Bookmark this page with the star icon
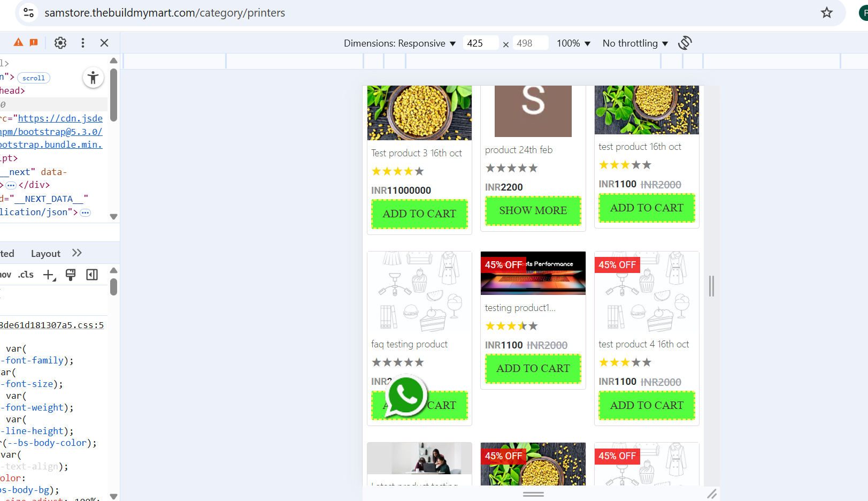Viewport: 868px width, 501px height. 827,12
